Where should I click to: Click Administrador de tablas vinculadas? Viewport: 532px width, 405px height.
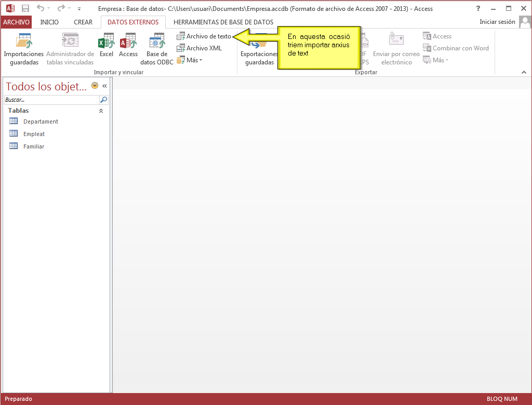point(70,49)
